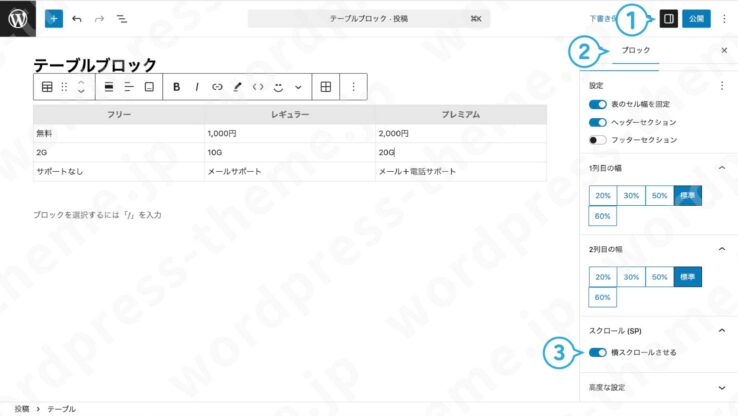Move block up with the arrow
The height and width of the screenshot is (416, 738).
point(81,82)
